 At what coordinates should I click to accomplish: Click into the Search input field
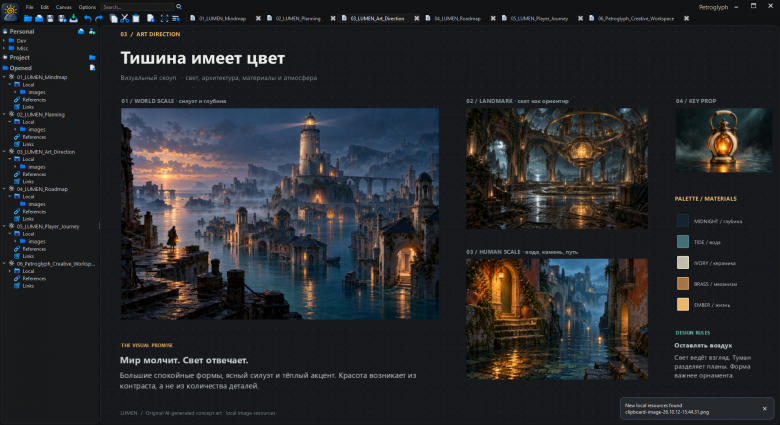point(137,7)
